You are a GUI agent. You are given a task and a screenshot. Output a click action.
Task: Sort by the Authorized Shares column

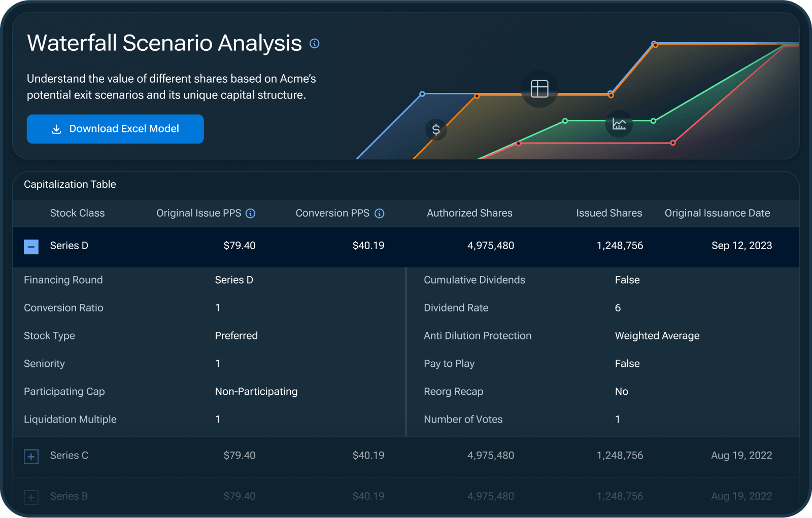click(469, 213)
